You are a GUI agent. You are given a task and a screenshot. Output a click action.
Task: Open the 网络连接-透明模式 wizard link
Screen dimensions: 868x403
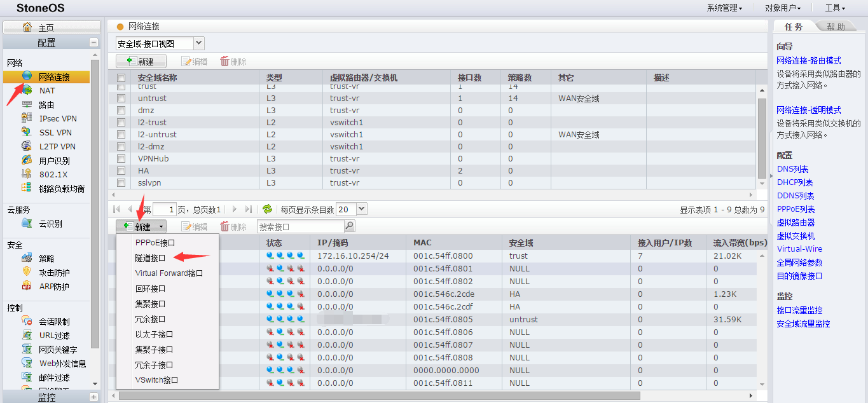tap(809, 110)
